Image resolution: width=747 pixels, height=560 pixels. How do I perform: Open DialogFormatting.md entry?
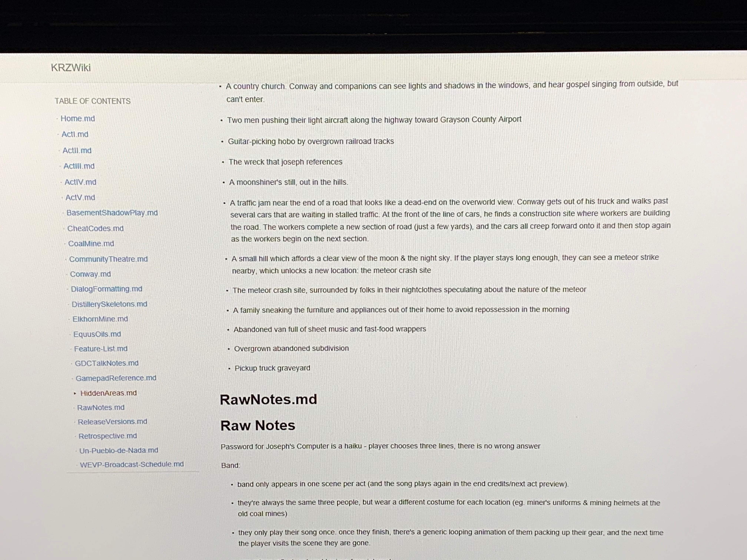106,289
